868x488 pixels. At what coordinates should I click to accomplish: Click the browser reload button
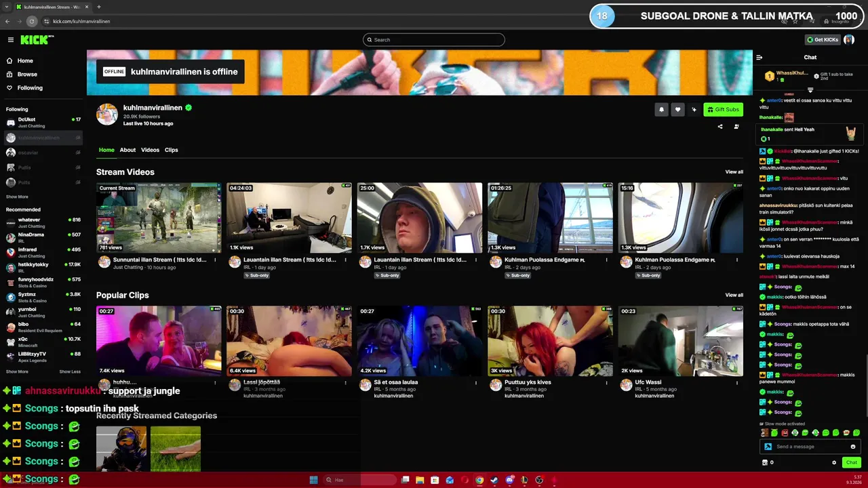point(31,21)
